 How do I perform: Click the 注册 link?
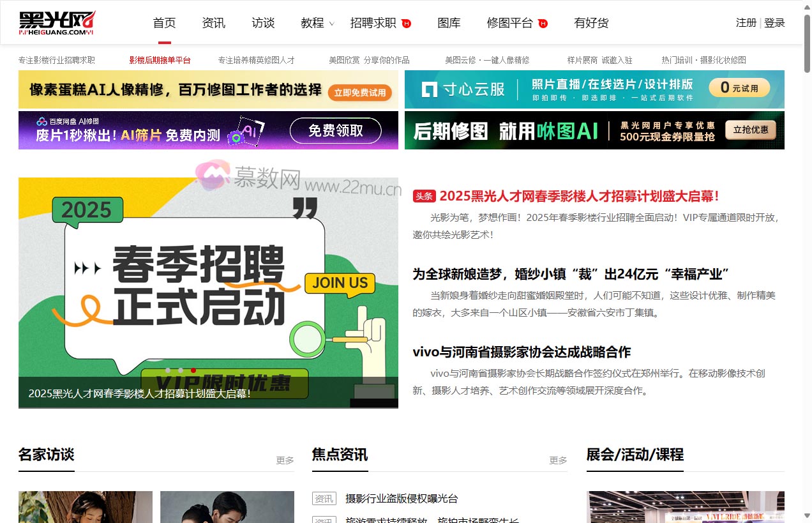[746, 22]
